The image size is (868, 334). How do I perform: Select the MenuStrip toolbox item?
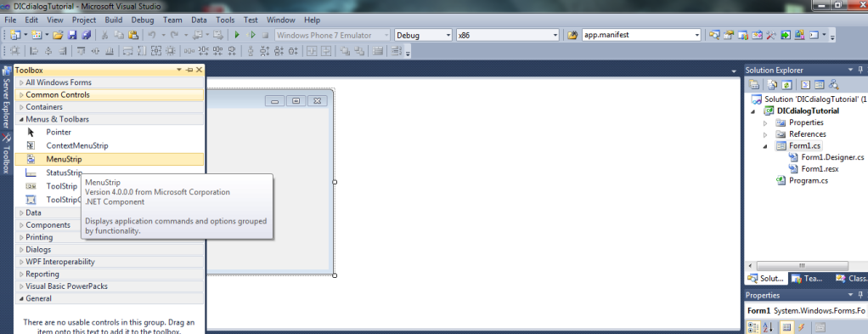[x=109, y=159]
